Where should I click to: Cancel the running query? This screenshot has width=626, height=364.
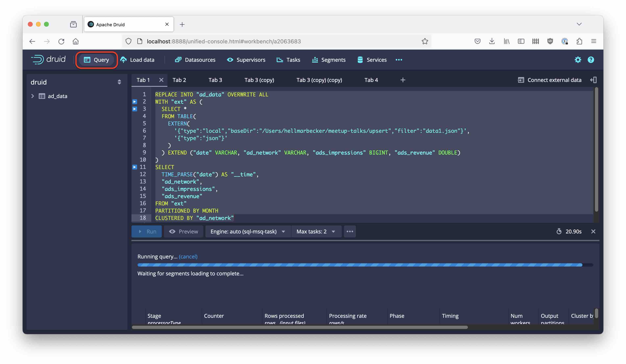tap(188, 256)
